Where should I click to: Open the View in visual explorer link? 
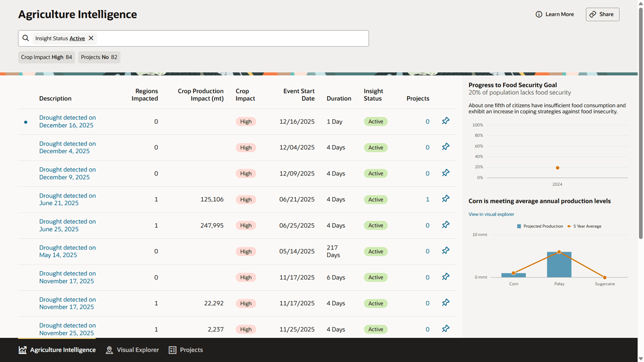(491, 214)
